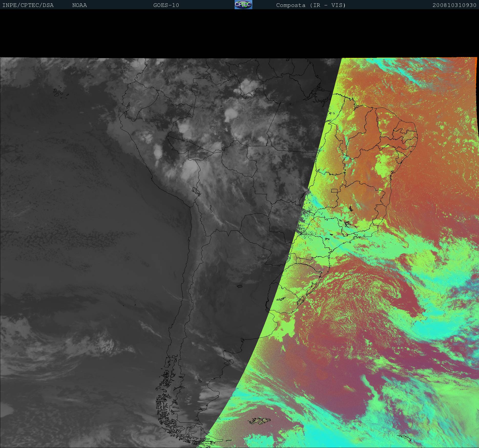The height and width of the screenshot is (448, 479).
Task: Click the small rectangular Distrito Federal outline in Brazil
Action: (x=334, y=190)
